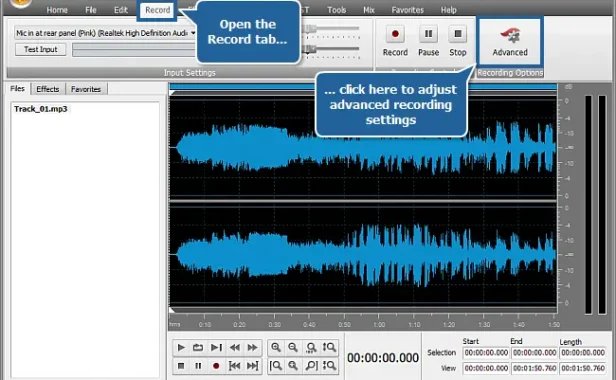
Task: Click the Zoom out magnifier icon
Action: coord(293,347)
